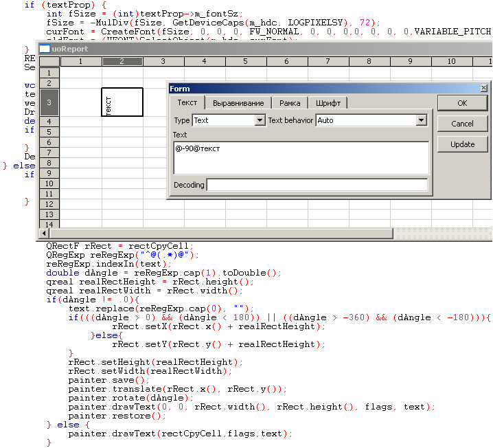The image size is (493, 448).
Task: Select the cell with rotated текст
Action: 122,102
